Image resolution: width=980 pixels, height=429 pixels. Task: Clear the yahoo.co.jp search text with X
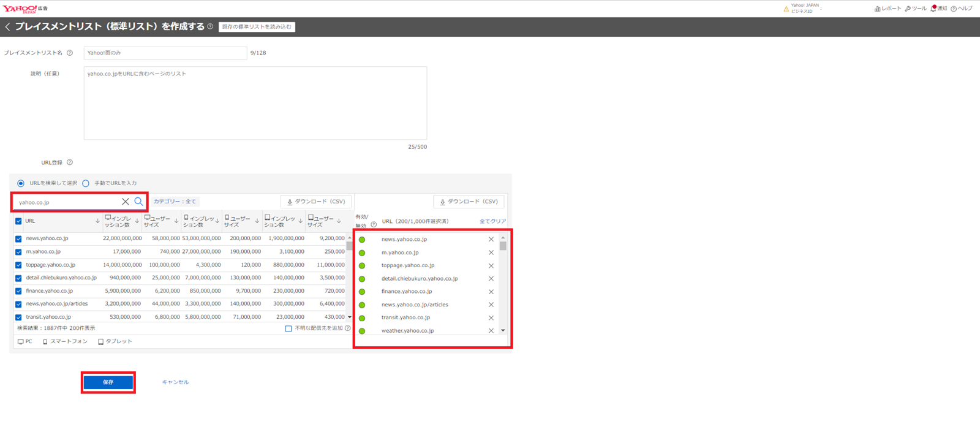click(x=126, y=202)
